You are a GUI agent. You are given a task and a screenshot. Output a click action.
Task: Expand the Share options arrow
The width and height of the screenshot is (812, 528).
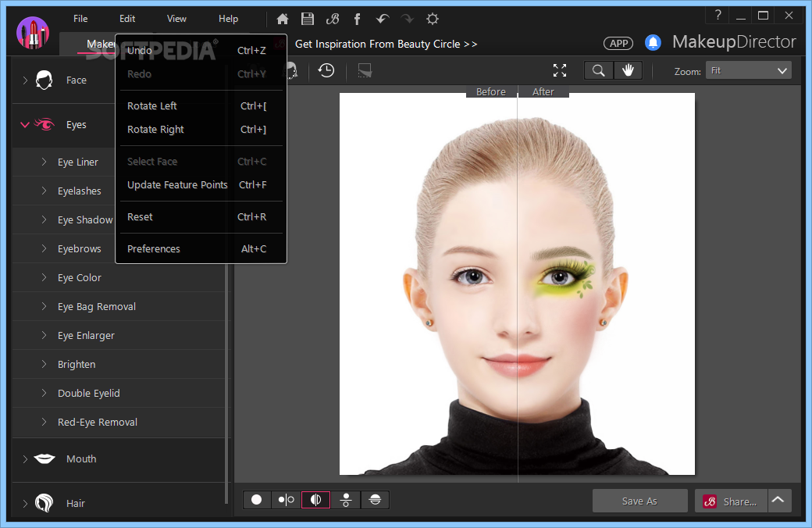(x=778, y=501)
